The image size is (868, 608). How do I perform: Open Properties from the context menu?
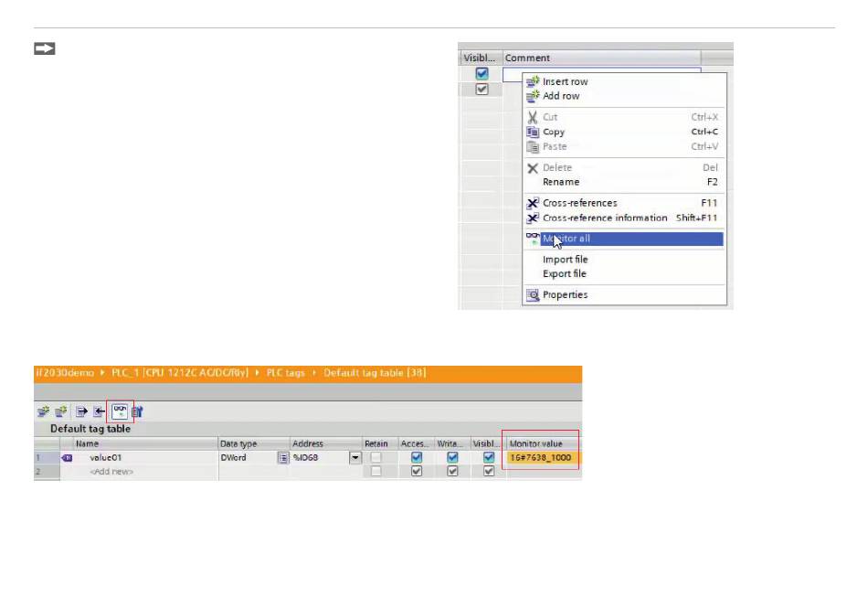coord(565,294)
